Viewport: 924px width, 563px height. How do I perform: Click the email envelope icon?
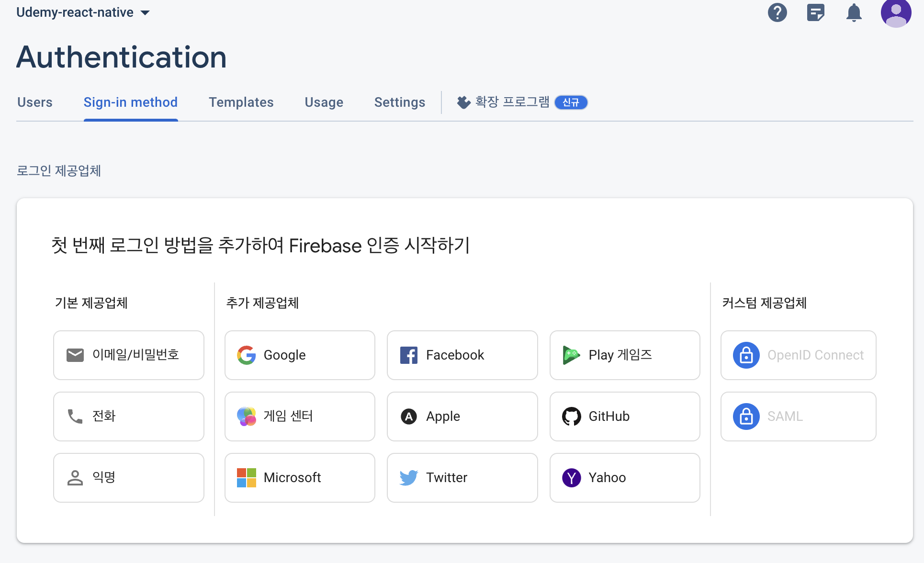pyautogui.click(x=75, y=355)
